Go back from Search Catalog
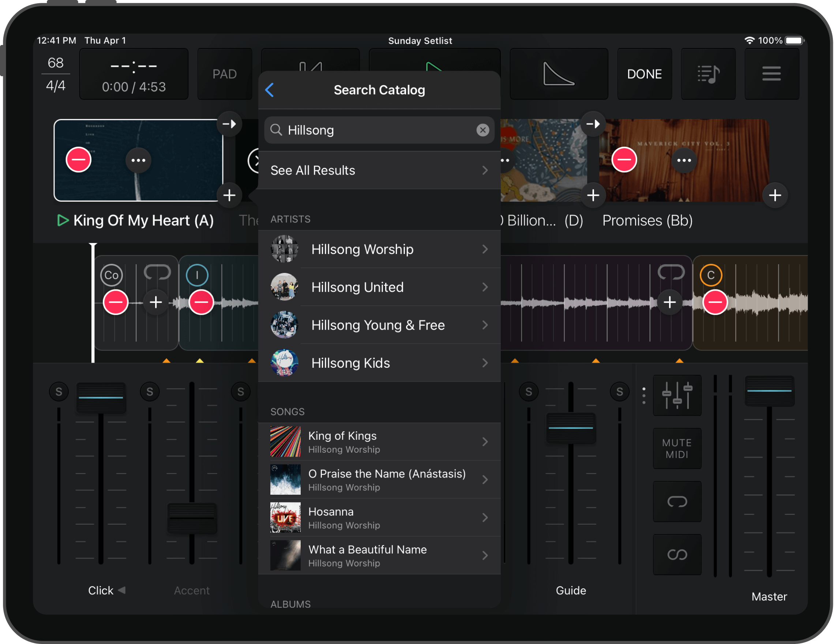 click(x=269, y=90)
